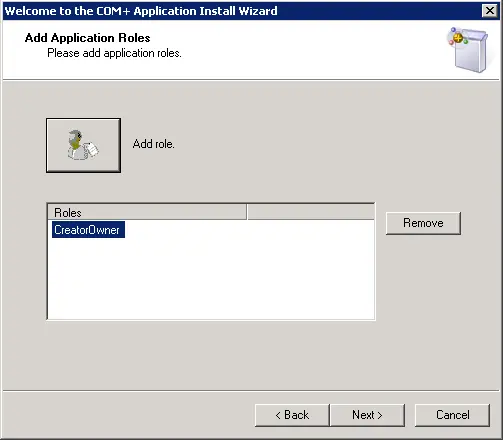Image resolution: width=503 pixels, height=440 pixels.
Task: Select the CreatorOwner role entry
Action: click(x=88, y=230)
